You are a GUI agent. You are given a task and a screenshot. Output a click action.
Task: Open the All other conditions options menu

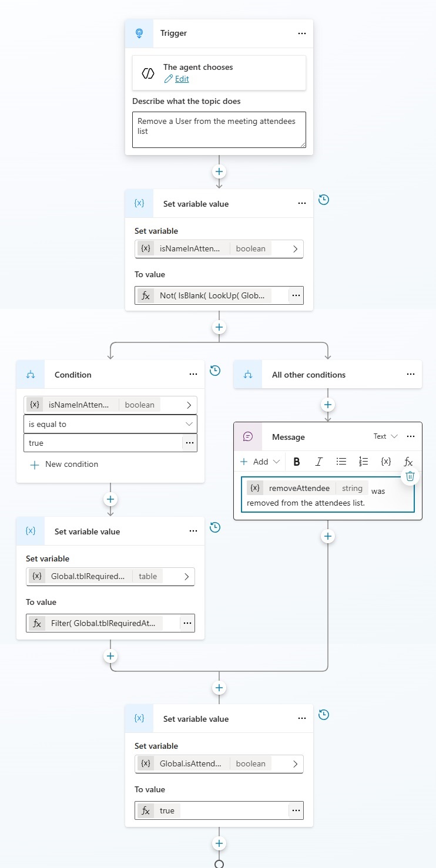tap(411, 375)
